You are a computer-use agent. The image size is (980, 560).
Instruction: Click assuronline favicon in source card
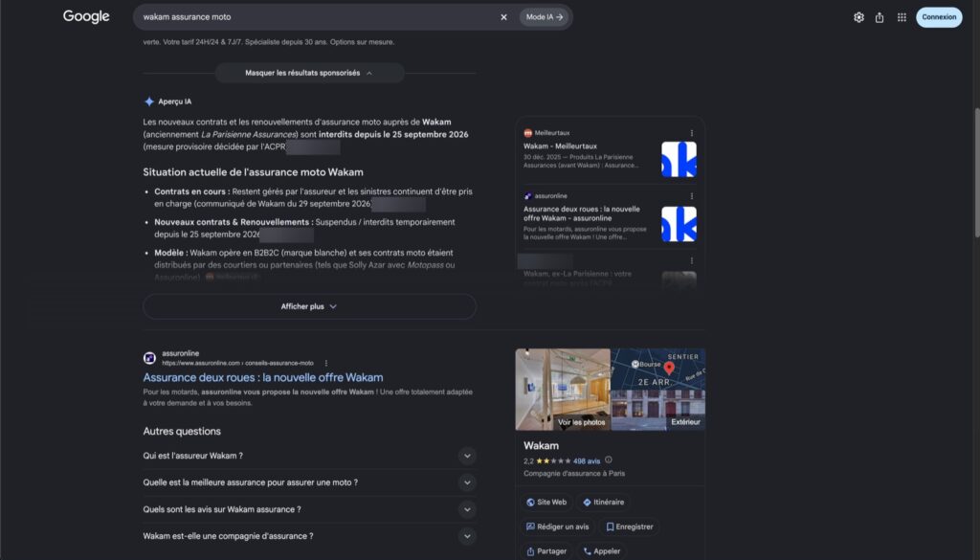coord(528,196)
